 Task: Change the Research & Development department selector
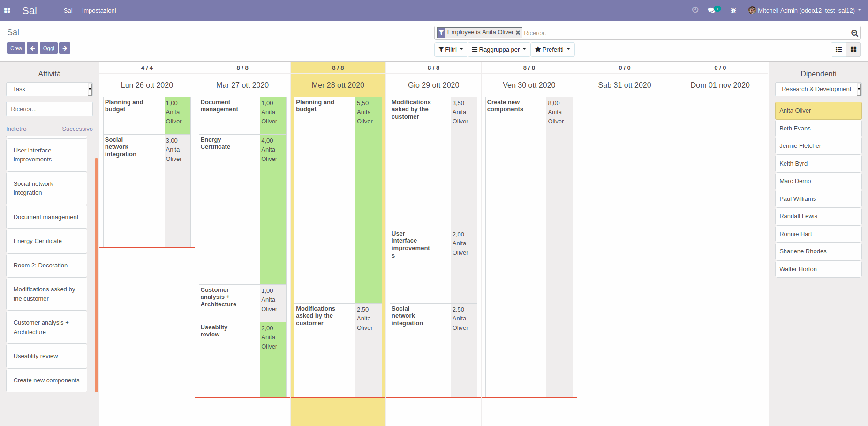818,89
